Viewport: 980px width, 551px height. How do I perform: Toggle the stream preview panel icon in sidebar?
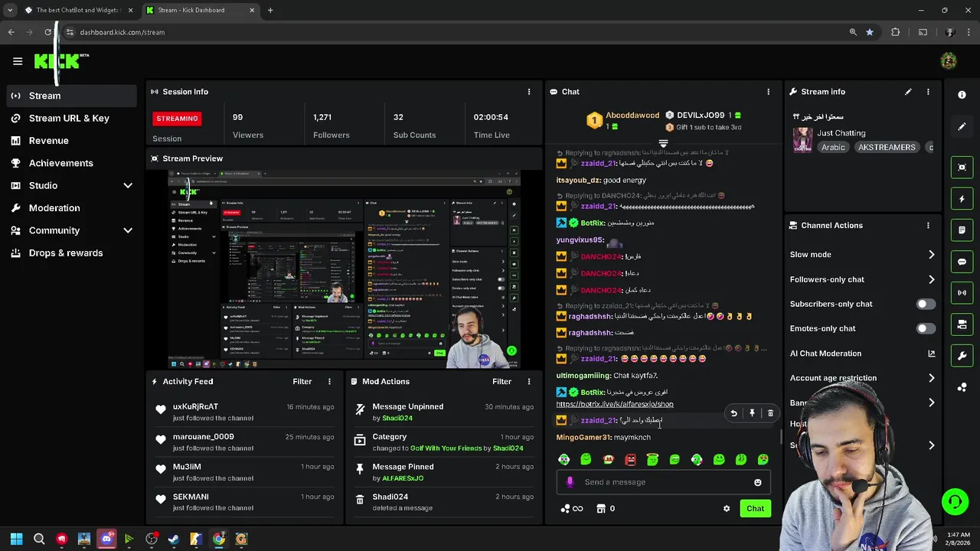962,167
